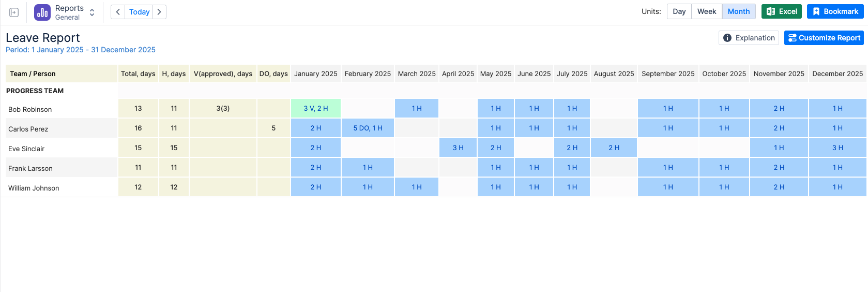Export report to Excel
The height and width of the screenshot is (292, 868).
(x=782, y=11)
